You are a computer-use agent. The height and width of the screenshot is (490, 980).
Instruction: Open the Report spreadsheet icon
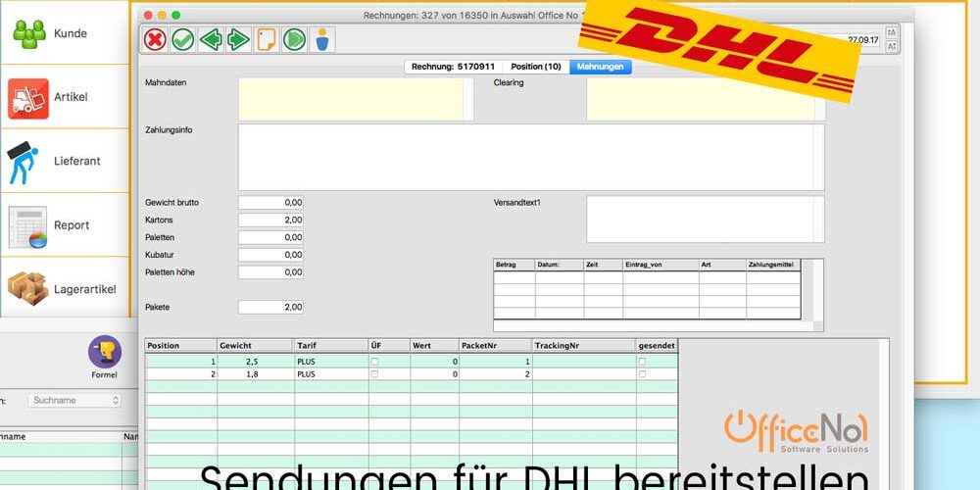coord(28,227)
